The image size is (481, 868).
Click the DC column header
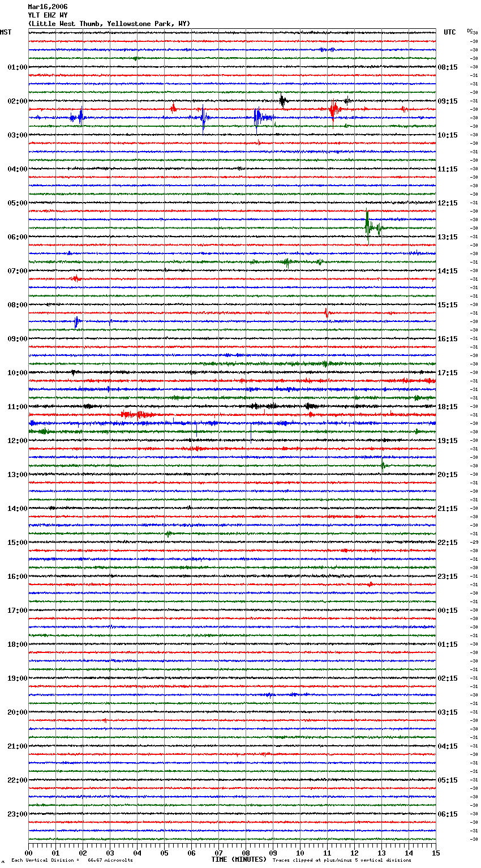pos(470,31)
